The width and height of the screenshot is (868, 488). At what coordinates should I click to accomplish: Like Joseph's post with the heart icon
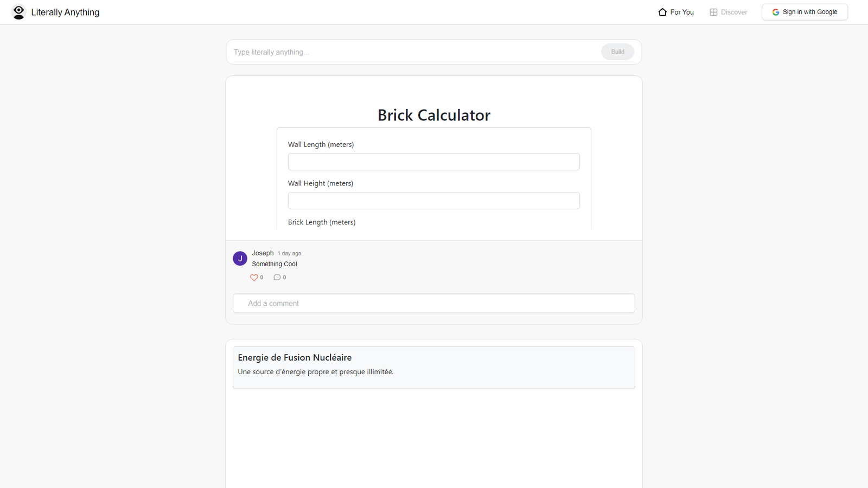coord(253,278)
